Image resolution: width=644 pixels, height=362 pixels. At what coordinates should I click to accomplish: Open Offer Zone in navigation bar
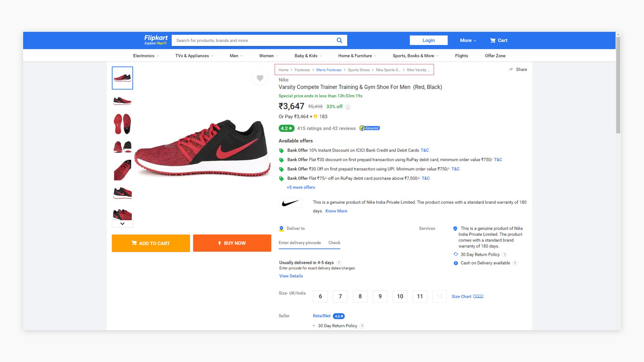click(495, 56)
